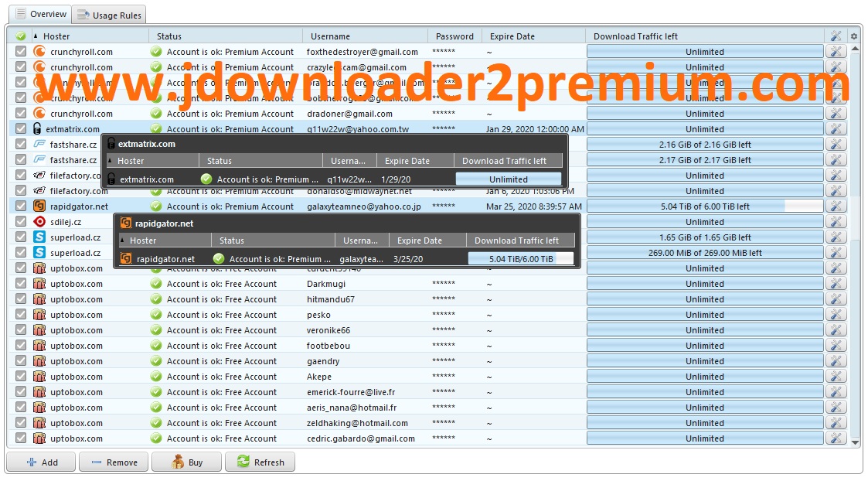Click the tools icon in the table header
The height and width of the screenshot is (481, 868).
point(836,36)
